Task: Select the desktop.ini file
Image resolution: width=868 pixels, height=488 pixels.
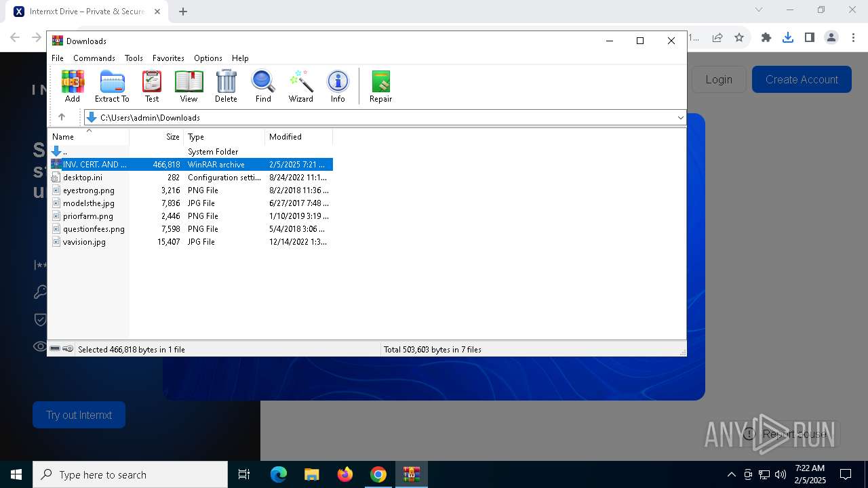Action: coord(190,178)
